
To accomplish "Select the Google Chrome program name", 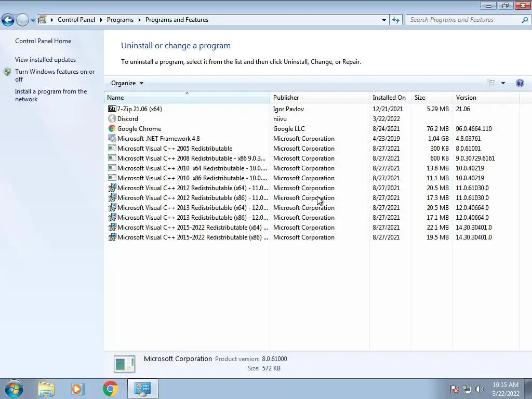I will [x=139, y=129].
